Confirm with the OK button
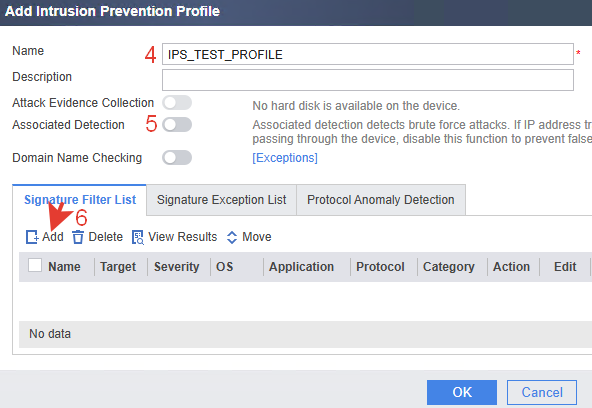Viewport: 592px width, 408px height. coord(462,392)
